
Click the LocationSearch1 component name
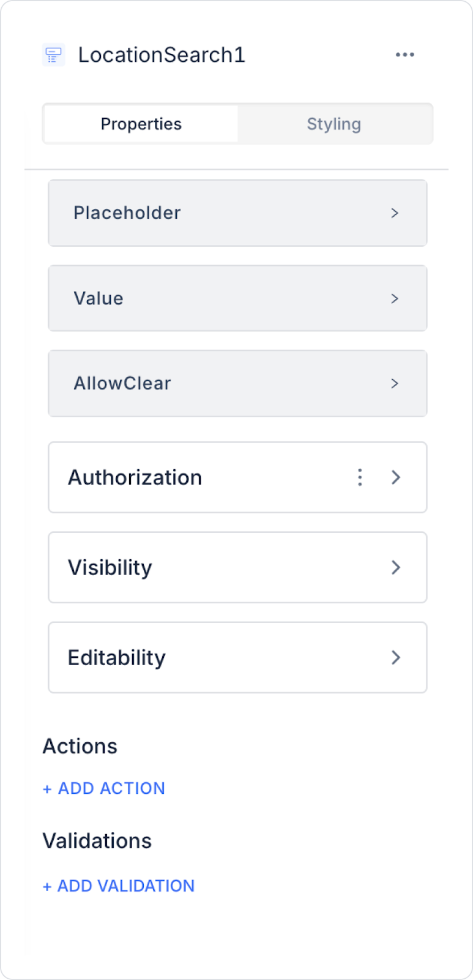162,55
